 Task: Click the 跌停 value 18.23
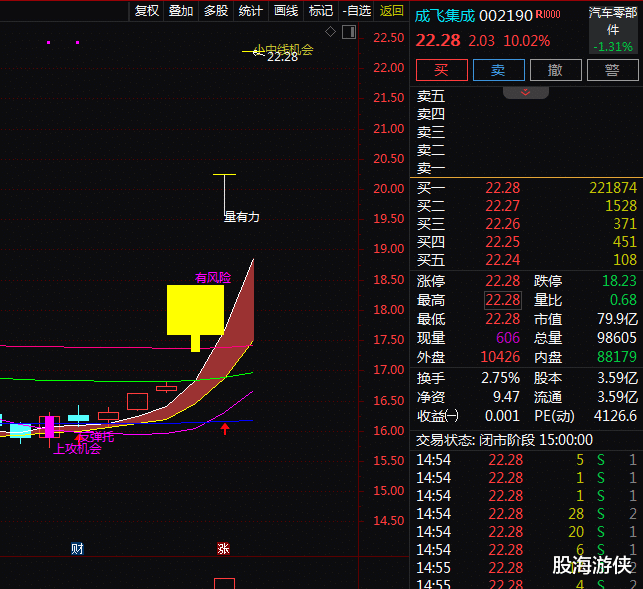[x=619, y=281]
